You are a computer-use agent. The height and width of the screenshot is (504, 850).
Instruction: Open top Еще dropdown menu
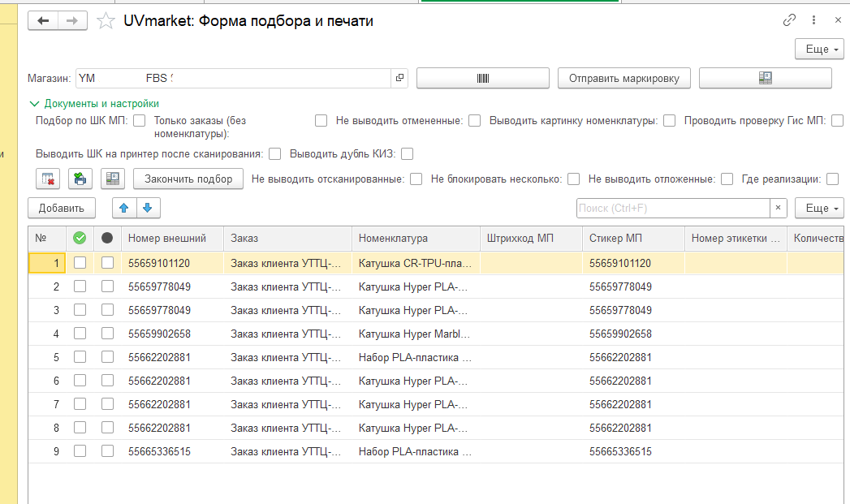[819, 50]
